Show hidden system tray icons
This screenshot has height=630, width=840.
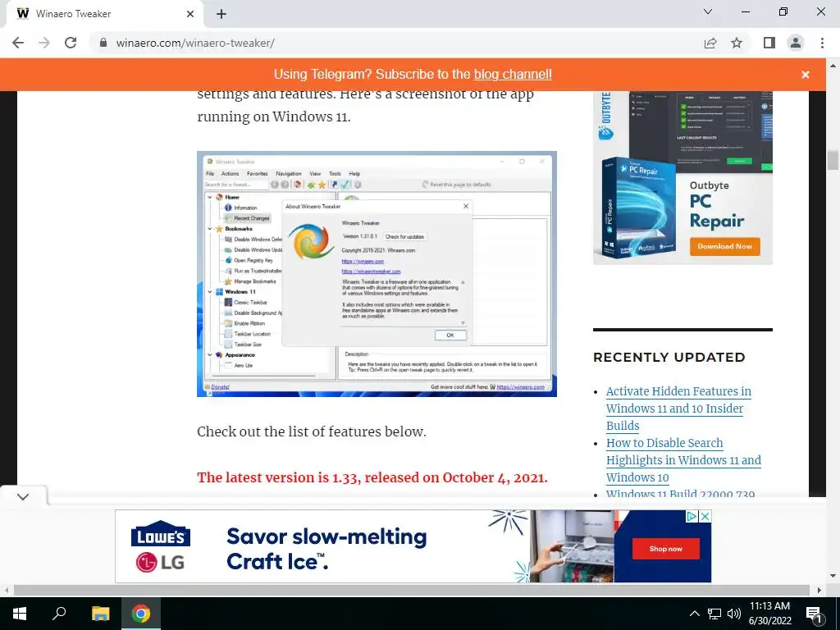click(694, 614)
